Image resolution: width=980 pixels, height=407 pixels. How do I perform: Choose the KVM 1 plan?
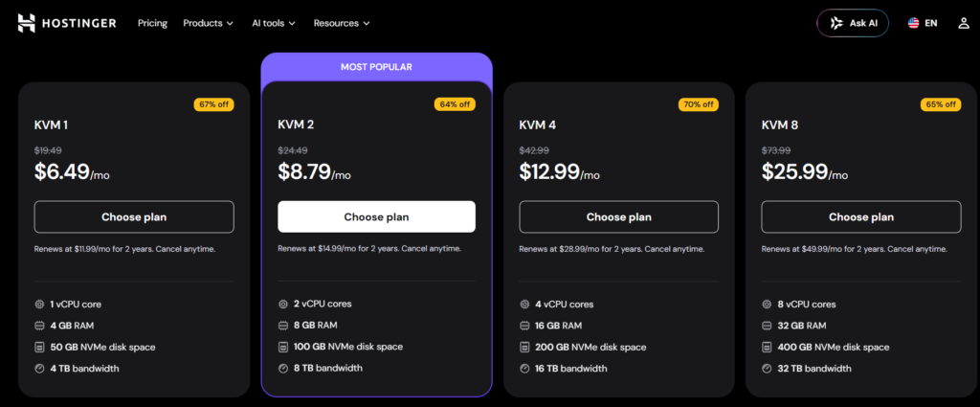134,217
